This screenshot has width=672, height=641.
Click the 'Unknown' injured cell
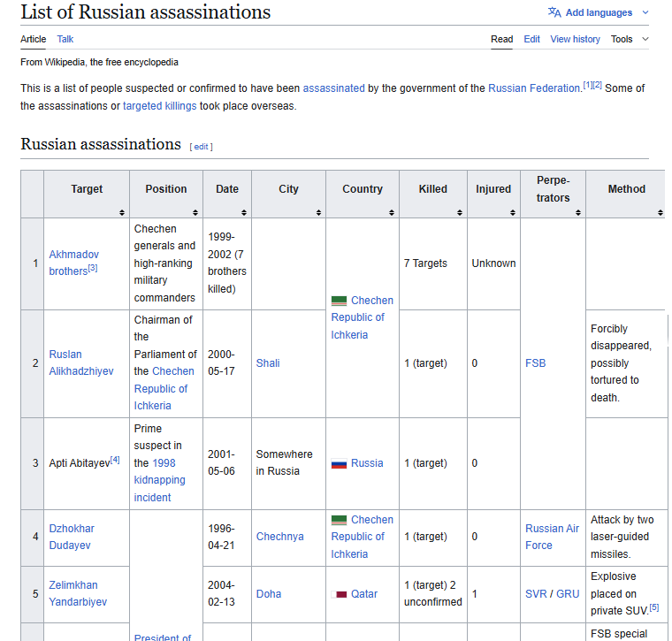click(x=493, y=263)
